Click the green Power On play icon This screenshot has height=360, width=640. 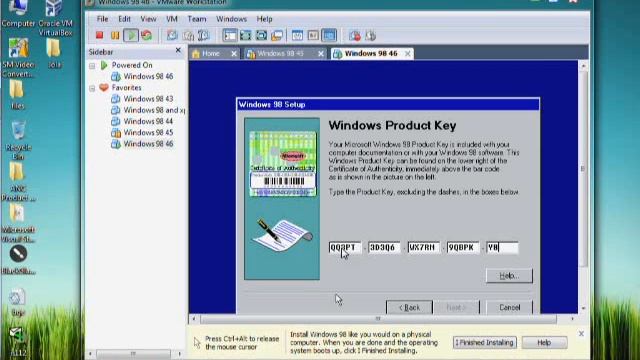(x=131, y=35)
